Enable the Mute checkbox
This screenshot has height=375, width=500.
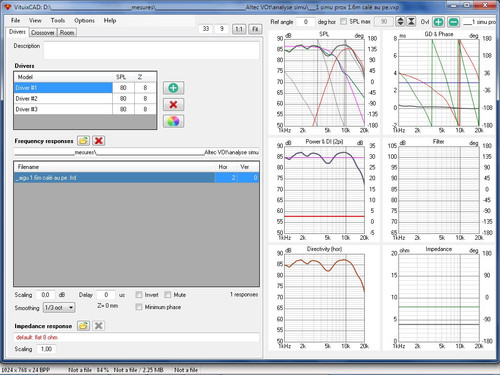tap(168, 295)
